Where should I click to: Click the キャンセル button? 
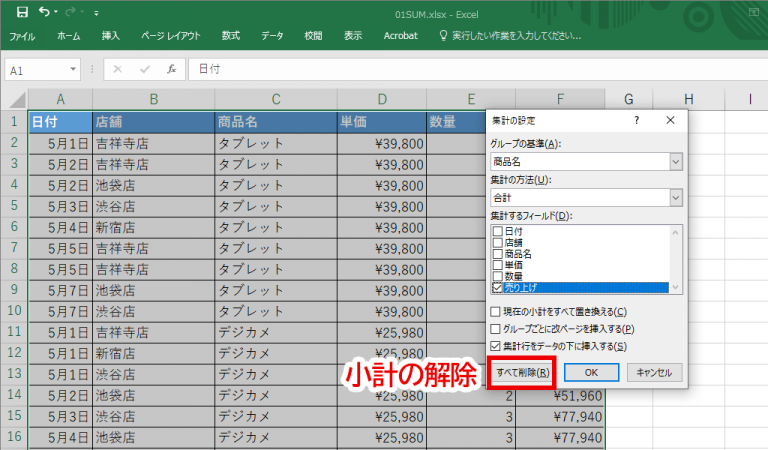[x=654, y=373]
